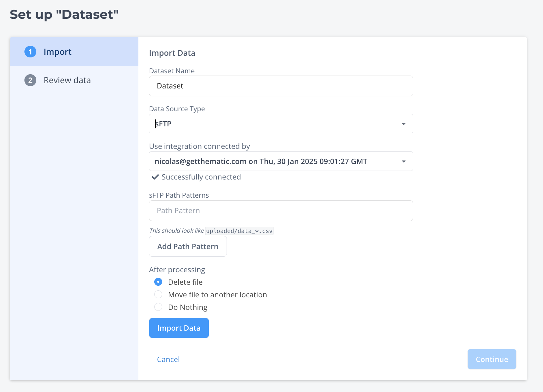Click into the Path Pattern input

coord(281,211)
